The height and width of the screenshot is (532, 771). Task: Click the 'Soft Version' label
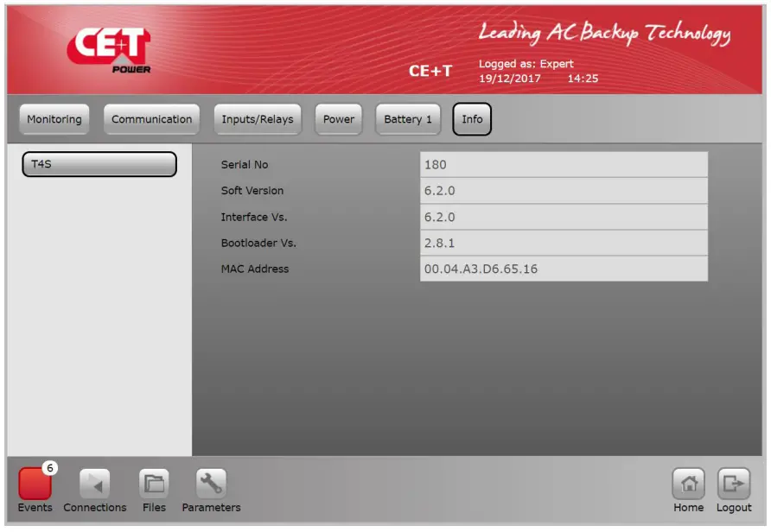[x=252, y=191]
